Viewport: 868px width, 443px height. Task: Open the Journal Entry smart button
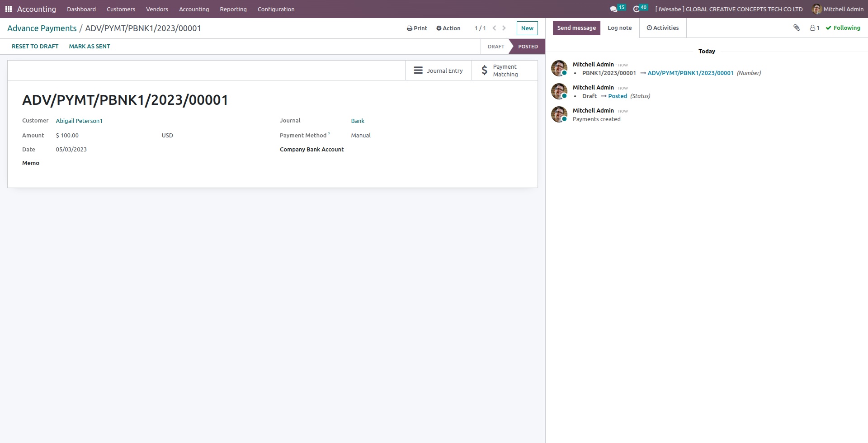(x=438, y=71)
